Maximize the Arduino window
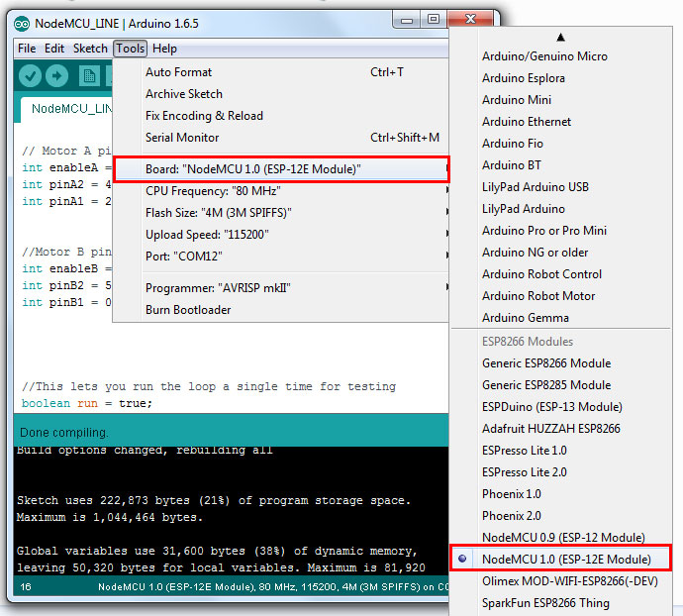This screenshot has width=683, height=616. point(434,20)
